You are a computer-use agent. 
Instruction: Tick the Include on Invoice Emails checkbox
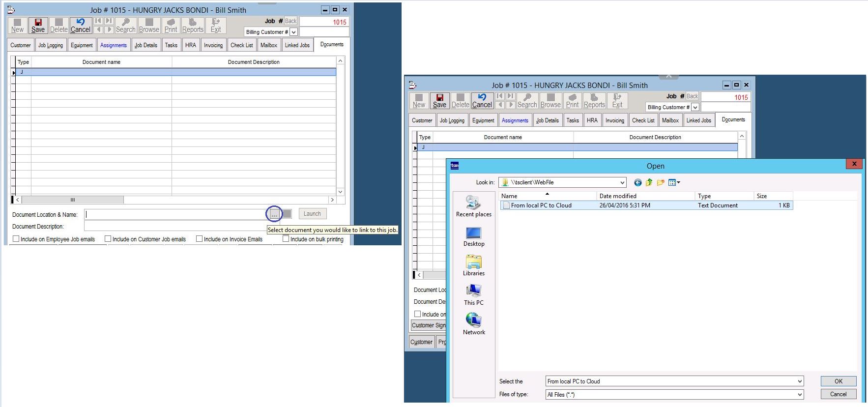point(200,239)
